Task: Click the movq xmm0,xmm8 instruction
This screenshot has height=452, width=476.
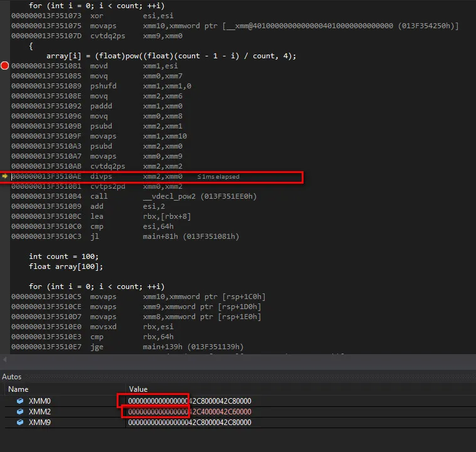Action: (97, 116)
